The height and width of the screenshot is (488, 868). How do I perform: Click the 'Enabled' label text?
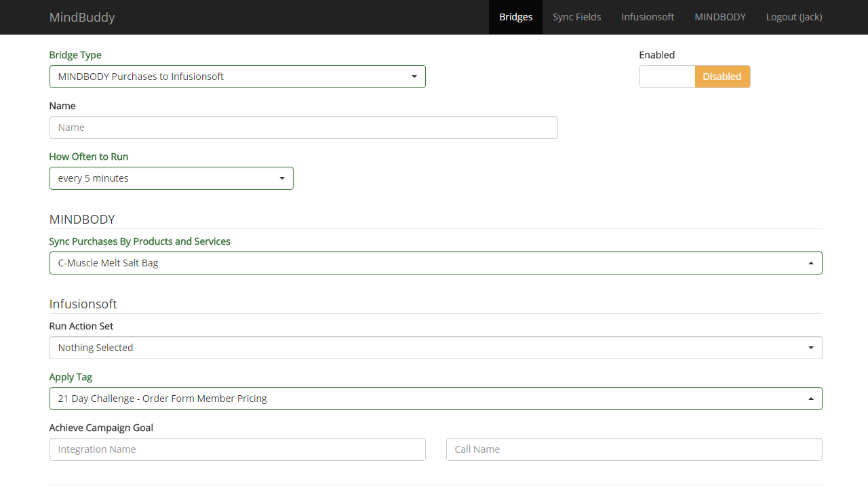point(656,55)
